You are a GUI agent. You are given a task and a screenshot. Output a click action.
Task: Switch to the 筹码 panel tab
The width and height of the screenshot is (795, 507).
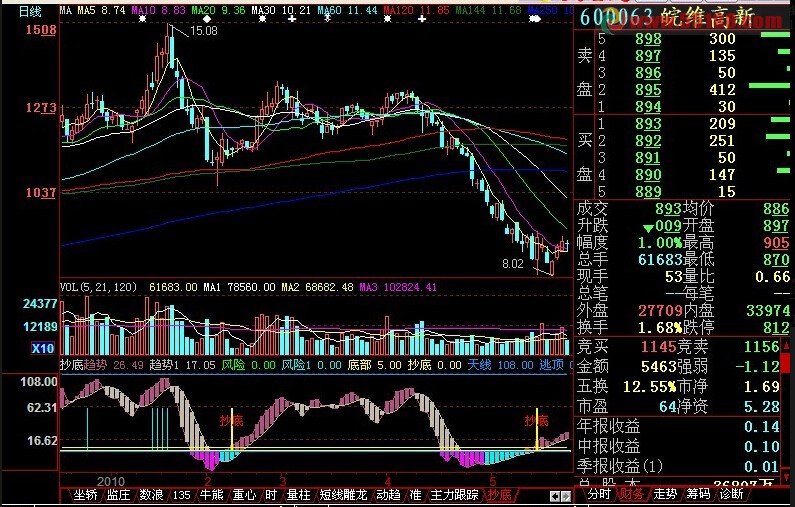click(x=698, y=493)
